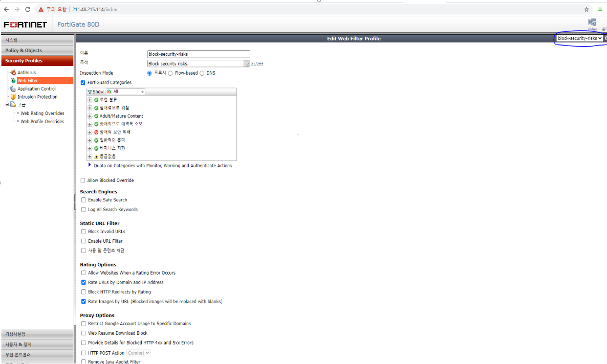Viewport: 607px width, 364px height.
Task: Click the Fortinet logo
Action: pos(26,25)
